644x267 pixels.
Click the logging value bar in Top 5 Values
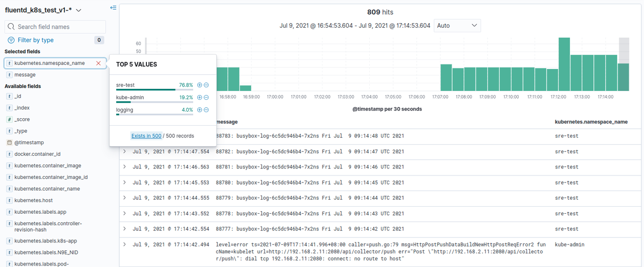(x=154, y=114)
